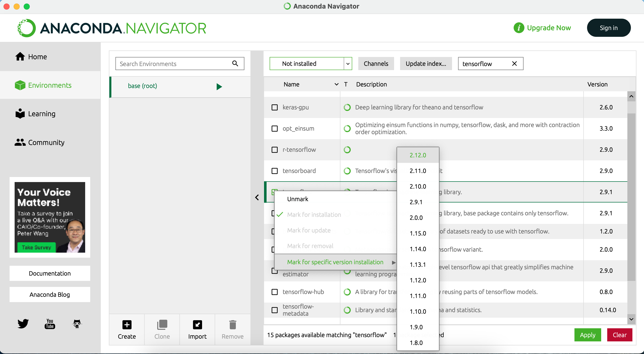This screenshot has height=354, width=644.
Task: Click the Channels button
Action: point(376,64)
